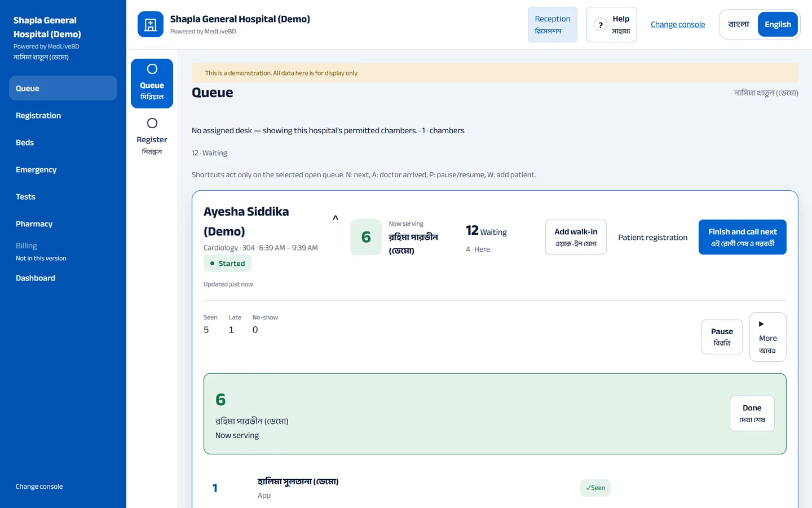The height and width of the screenshot is (508, 812).
Task: Click the hospital logo icon in header
Action: [x=151, y=24]
